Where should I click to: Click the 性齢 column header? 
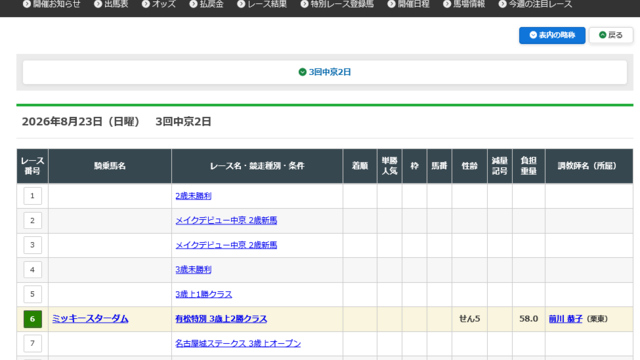[x=469, y=166]
